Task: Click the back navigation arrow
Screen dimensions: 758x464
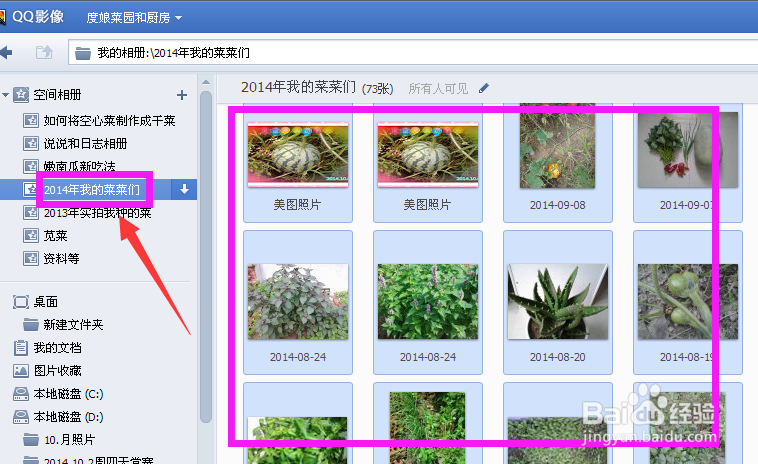Action: tap(6, 52)
